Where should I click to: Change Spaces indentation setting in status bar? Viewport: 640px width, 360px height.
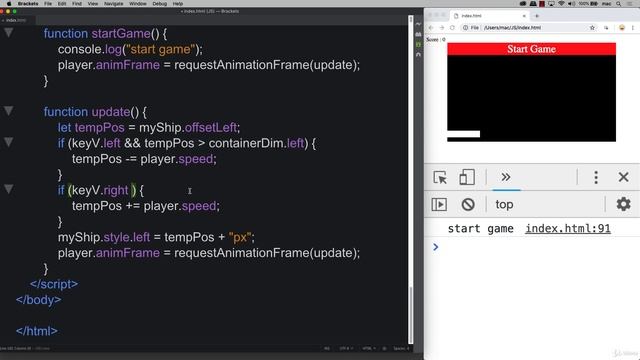click(x=401, y=349)
